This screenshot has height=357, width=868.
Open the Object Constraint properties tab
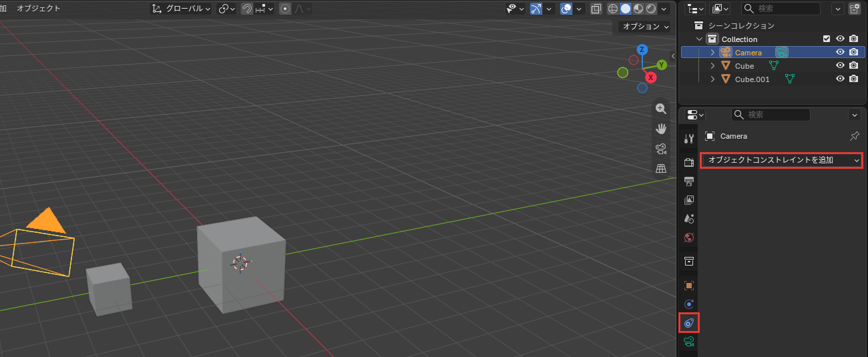[x=690, y=323]
